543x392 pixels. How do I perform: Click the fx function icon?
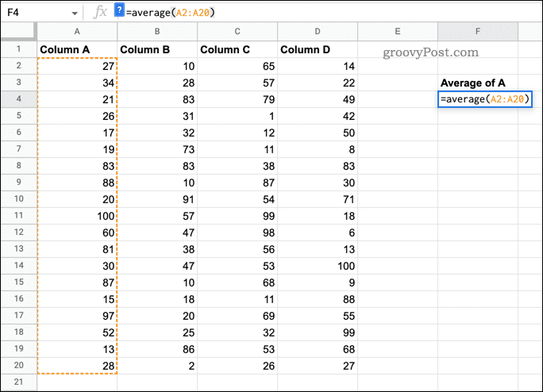[101, 13]
